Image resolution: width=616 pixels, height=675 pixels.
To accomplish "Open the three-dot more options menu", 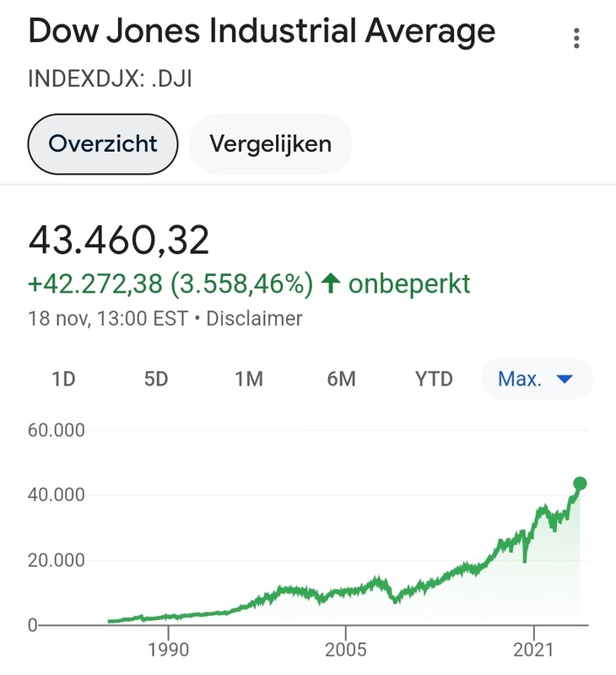I will click(x=576, y=39).
